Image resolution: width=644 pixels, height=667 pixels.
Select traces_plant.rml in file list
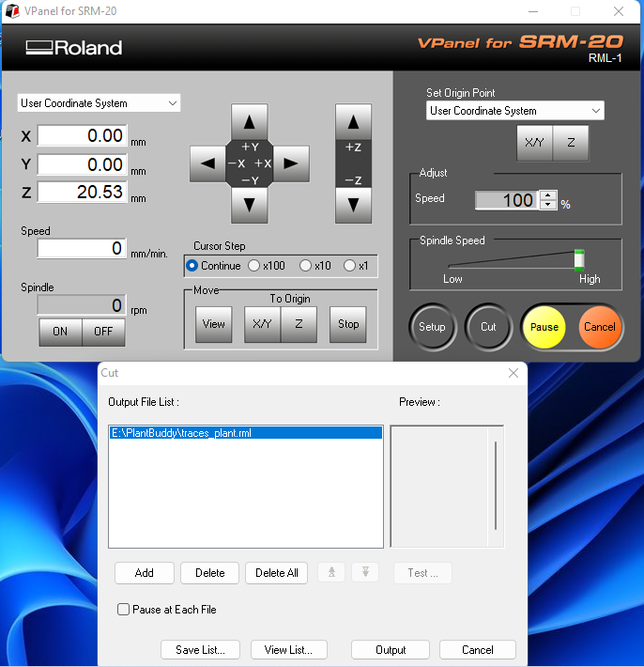(246, 433)
